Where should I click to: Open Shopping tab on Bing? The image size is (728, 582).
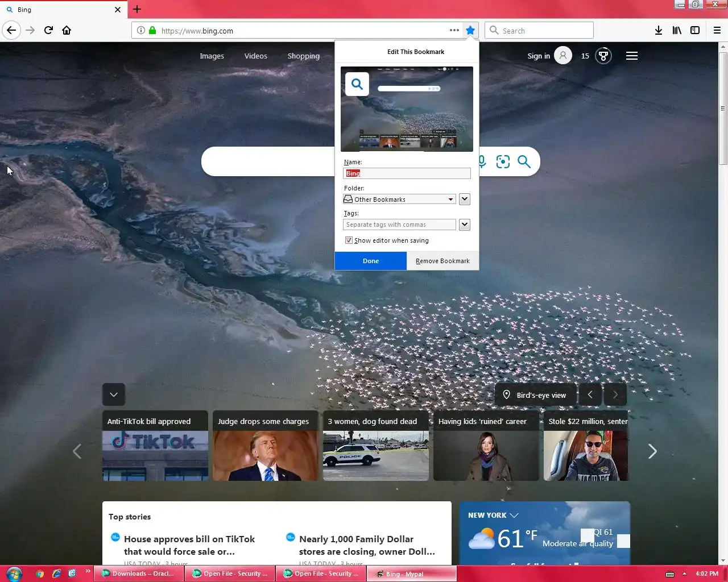pyautogui.click(x=303, y=56)
